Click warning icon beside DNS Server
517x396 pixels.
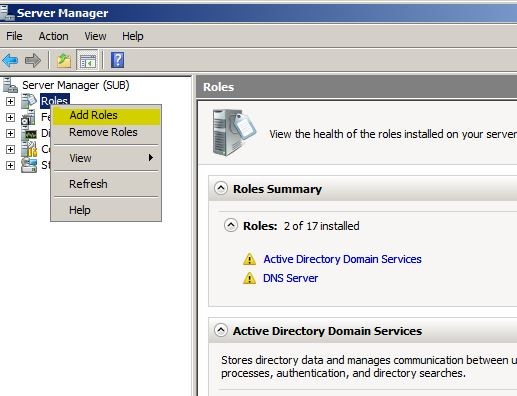coord(249,278)
